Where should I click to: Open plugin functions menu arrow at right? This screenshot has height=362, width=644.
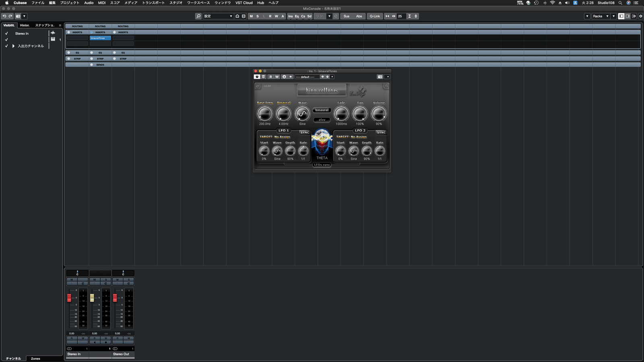click(388, 77)
